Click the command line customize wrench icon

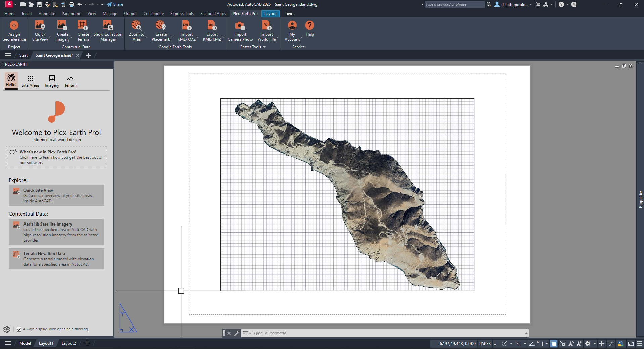point(237,333)
